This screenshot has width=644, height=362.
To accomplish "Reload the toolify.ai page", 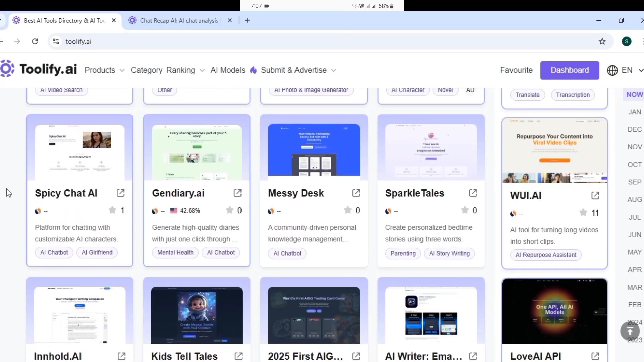I will [35, 41].
